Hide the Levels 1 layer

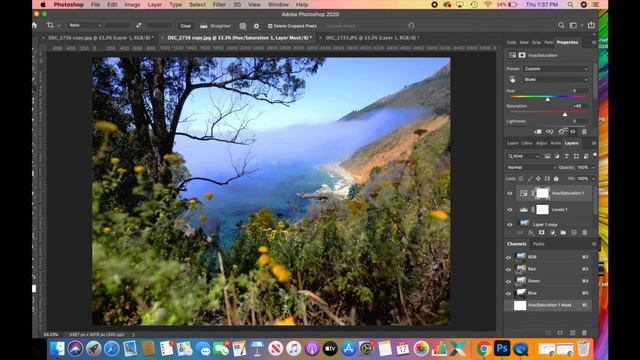click(x=509, y=210)
